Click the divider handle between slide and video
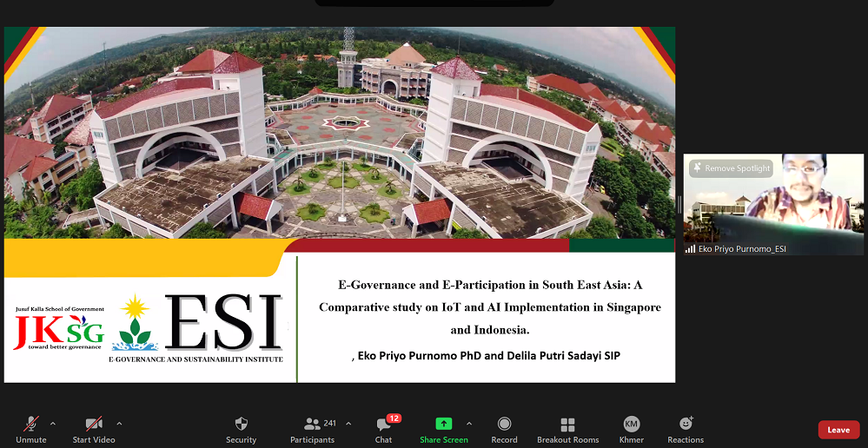Screen dimensions: 868x448 (x=679, y=204)
